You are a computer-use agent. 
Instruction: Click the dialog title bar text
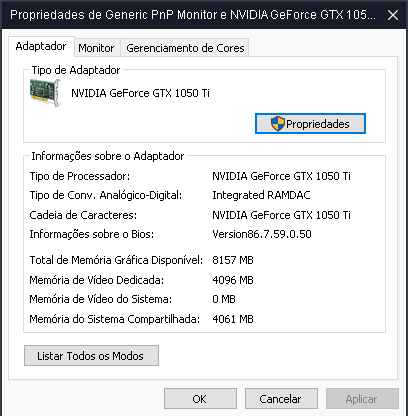click(193, 15)
